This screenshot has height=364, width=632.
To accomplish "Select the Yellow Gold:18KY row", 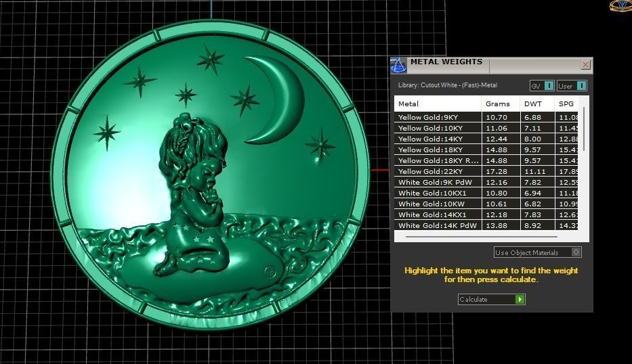I will [x=486, y=150].
